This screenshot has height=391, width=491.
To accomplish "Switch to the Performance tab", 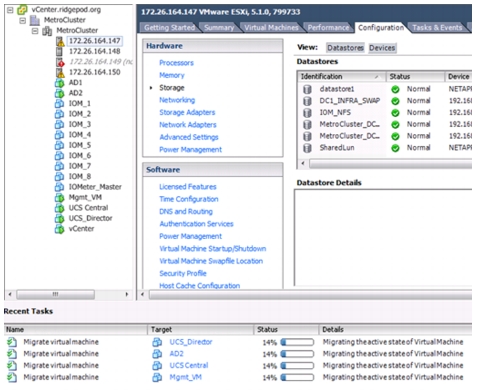I will coord(328,28).
